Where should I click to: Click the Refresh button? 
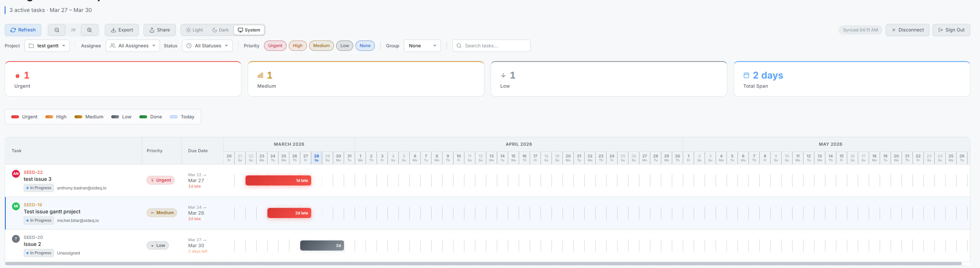pyautogui.click(x=23, y=30)
